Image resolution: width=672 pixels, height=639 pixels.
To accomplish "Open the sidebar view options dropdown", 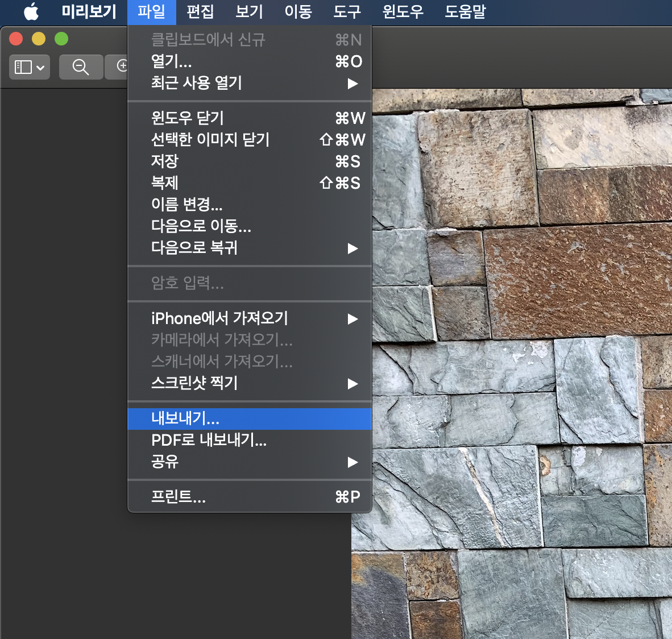I will point(30,67).
